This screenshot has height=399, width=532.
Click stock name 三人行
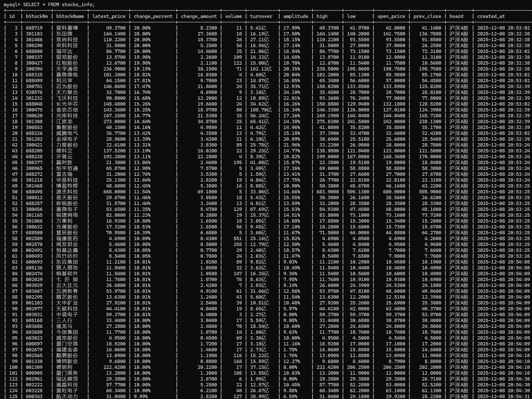(x=64, y=320)
